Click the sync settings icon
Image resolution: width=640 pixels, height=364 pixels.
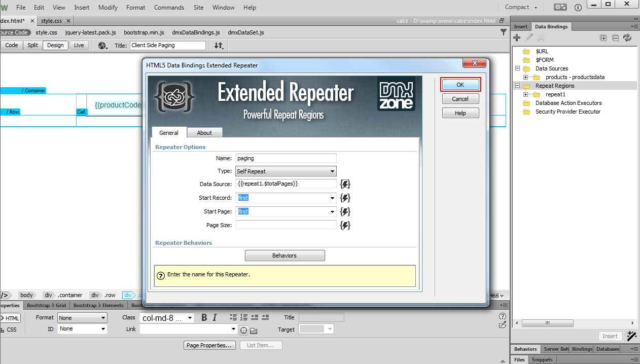coord(560,7)
